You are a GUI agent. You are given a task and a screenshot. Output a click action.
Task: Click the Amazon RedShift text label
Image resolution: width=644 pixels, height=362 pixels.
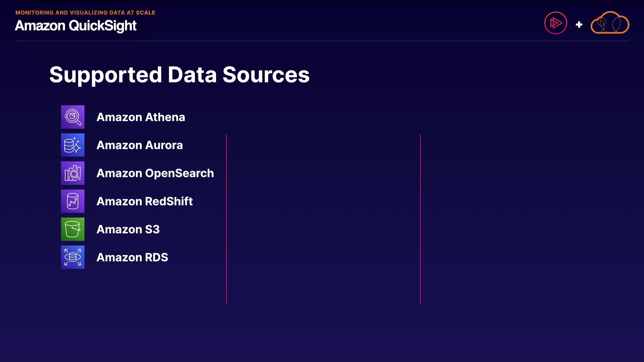(145, 201)
